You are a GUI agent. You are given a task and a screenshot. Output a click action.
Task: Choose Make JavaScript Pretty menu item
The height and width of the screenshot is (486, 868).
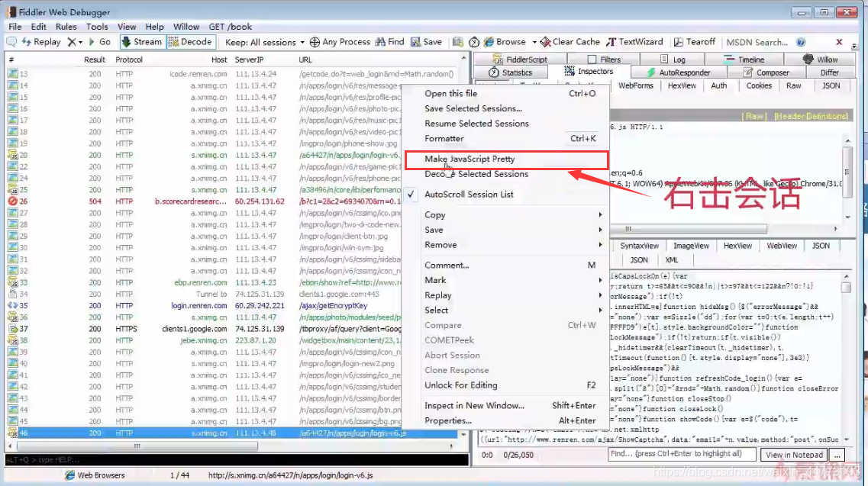click(x=506, y=159)
